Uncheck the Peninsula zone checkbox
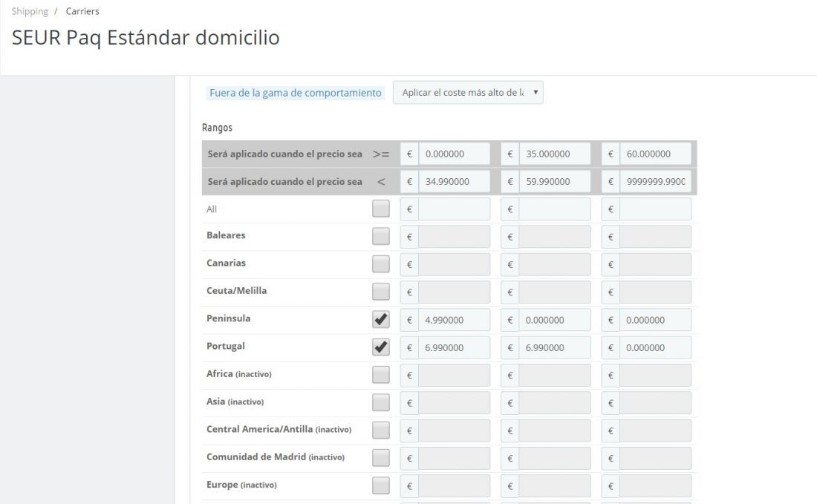This screenshot has width=817, height=504. tap(381, 319)
